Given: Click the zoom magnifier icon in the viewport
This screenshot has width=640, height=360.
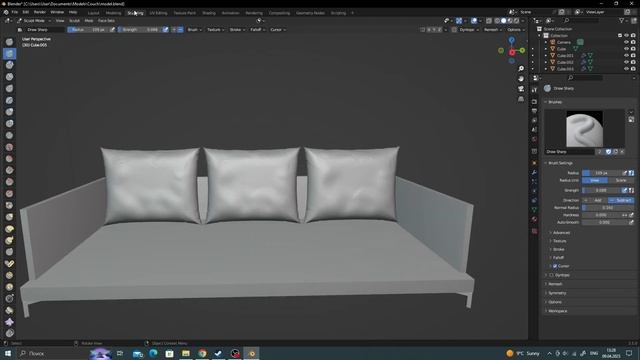Looking at the screenshot, I should pos(521,68).
